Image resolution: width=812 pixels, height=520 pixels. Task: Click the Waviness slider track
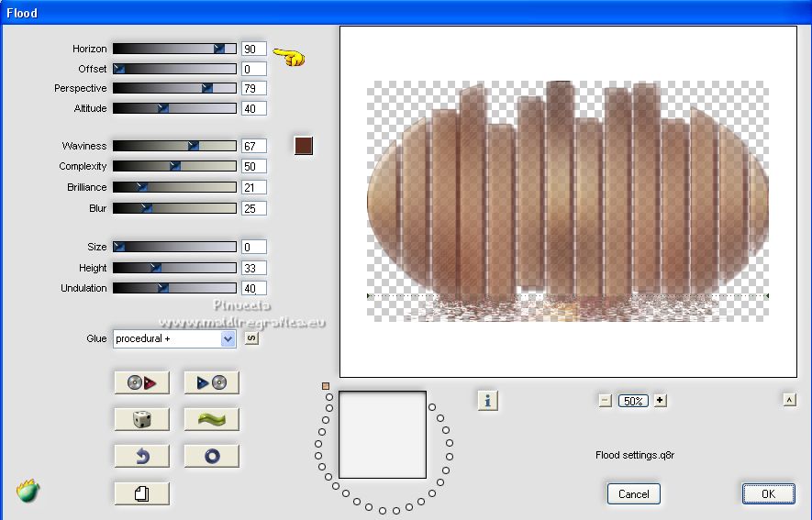pyautogui.click(x=174, y=146)
